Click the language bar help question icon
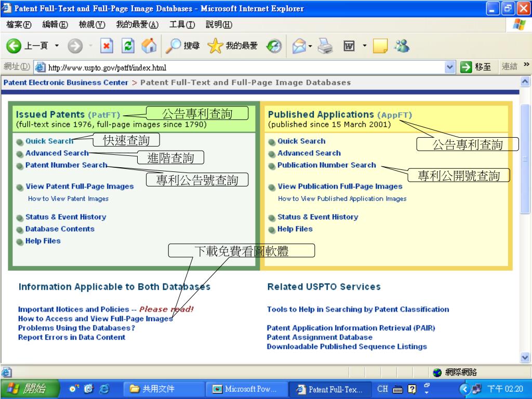Image resolution: width=532 pixels, height=399 pixels. click(x=412, y=389)
